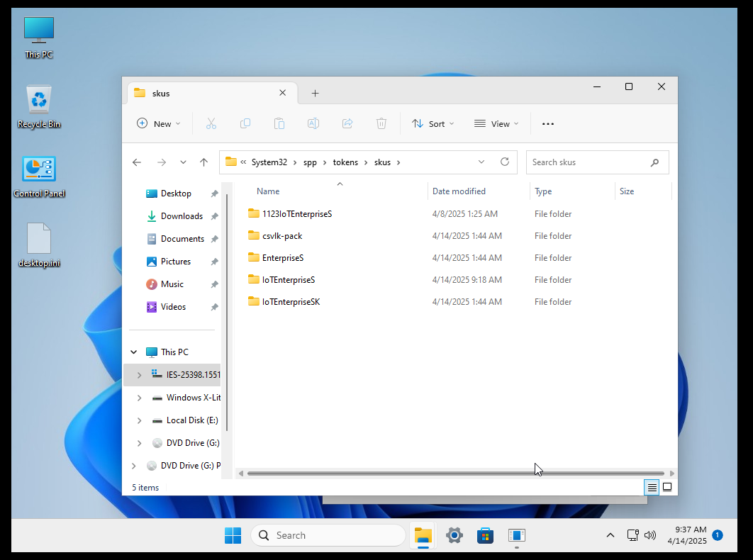This screenshot has width=753, height=560.
Task: Close the skus tab
Action: click(x=283, y=93)
